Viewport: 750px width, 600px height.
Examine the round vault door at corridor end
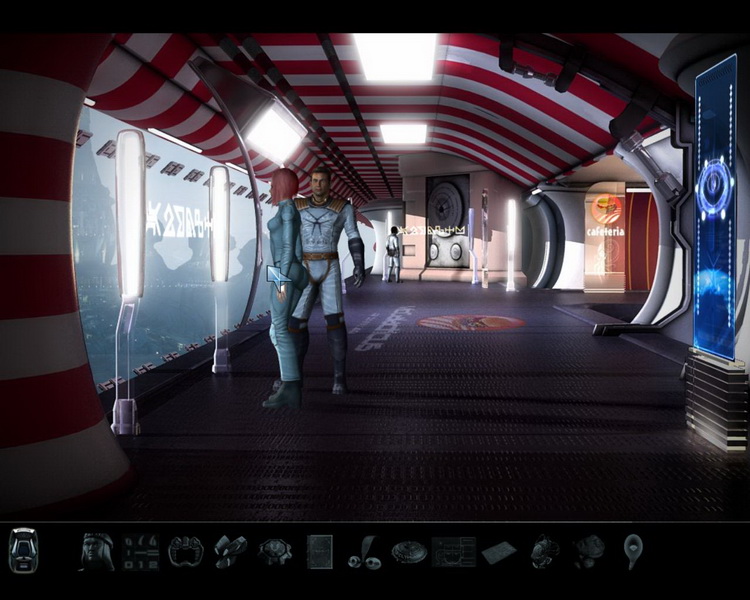tap(446, 220)
